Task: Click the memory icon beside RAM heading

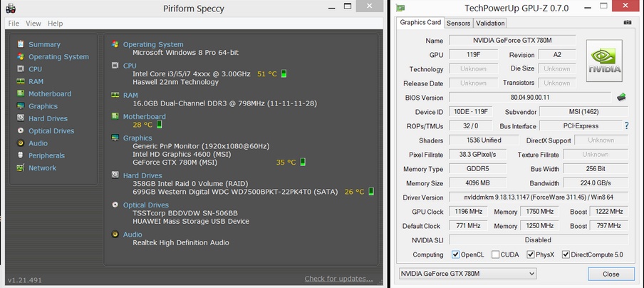Action: click(115, 95)
